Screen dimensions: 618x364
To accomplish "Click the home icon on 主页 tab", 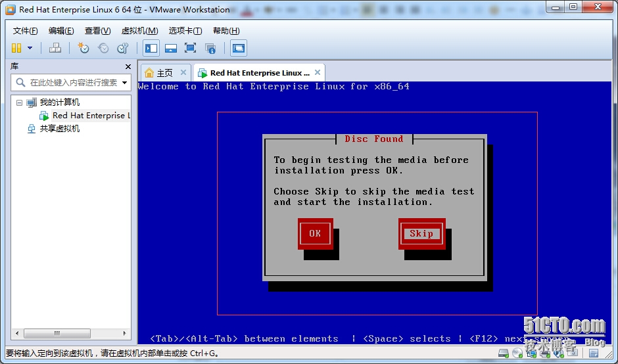I will pos(149,73).
